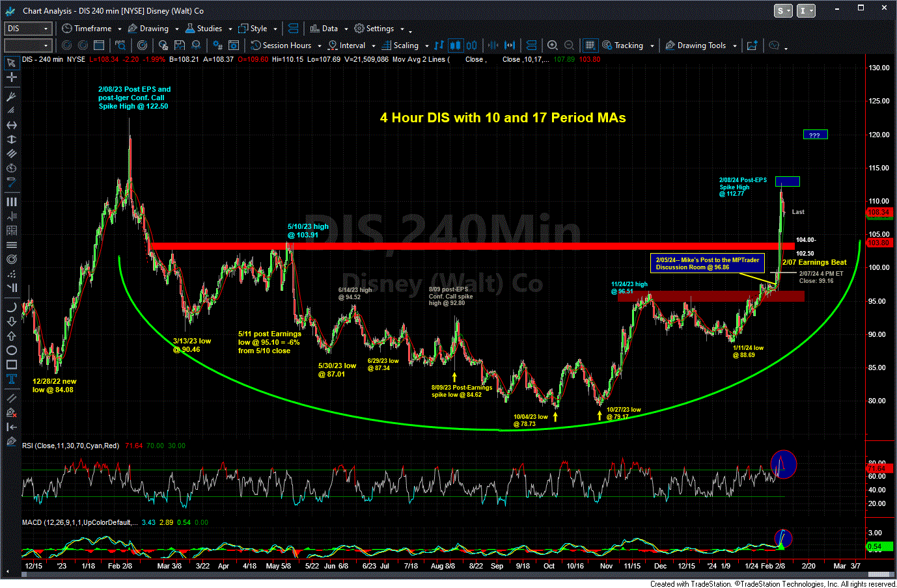Click the save chart analysis icon

point(179,46)
